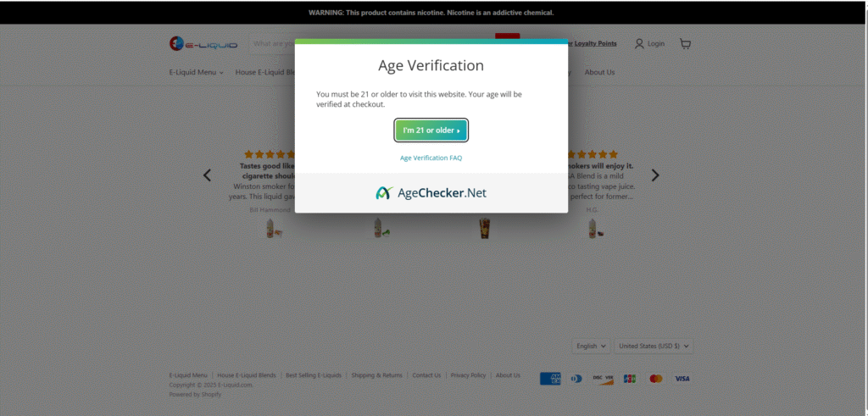This screenshot has height=416, width=868.
Task: Open footer Contact Us link
Action: [x=426, y=375]
